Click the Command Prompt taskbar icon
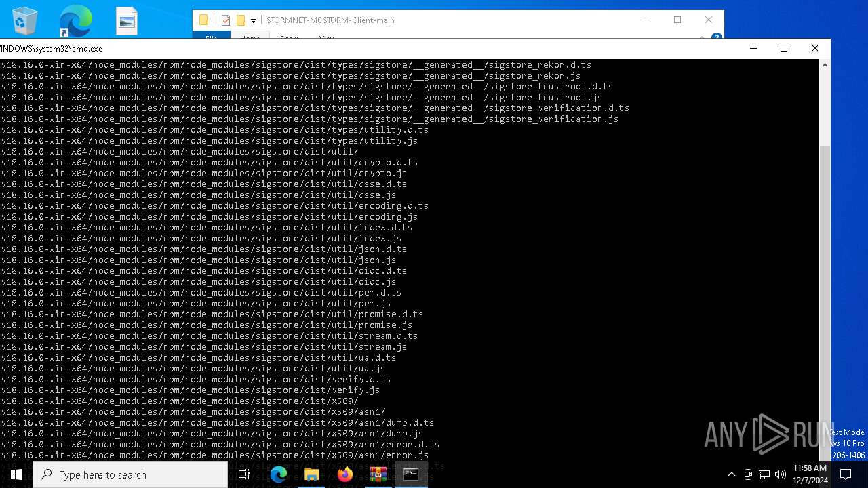Image resolution: width=868 pixels, height=488 pixels. [x=411, y=474]
